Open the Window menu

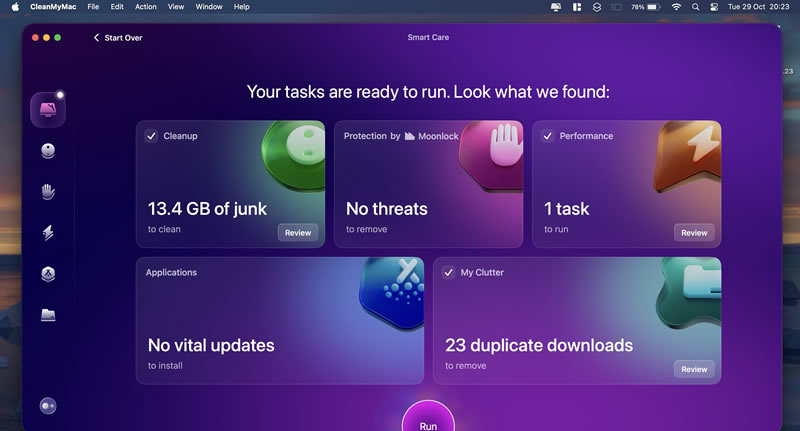[x=209, y=7]
